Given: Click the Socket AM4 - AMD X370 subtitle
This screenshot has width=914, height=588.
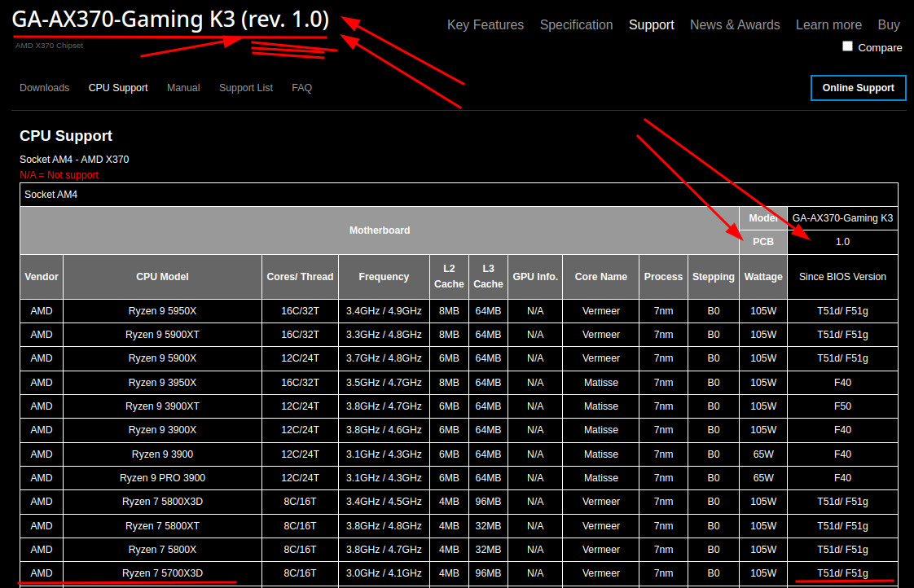Looking at the screenshot, I should [74, 160].
